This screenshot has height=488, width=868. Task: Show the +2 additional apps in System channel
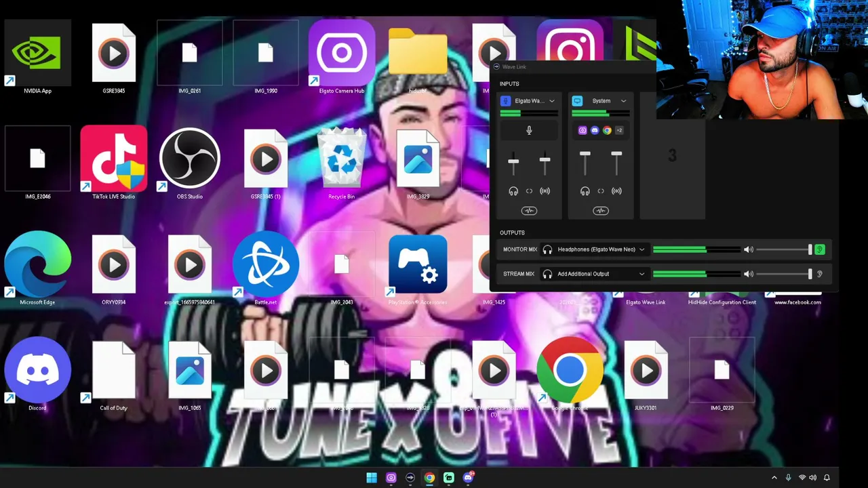pyautogui.click(x=619, y=130)
